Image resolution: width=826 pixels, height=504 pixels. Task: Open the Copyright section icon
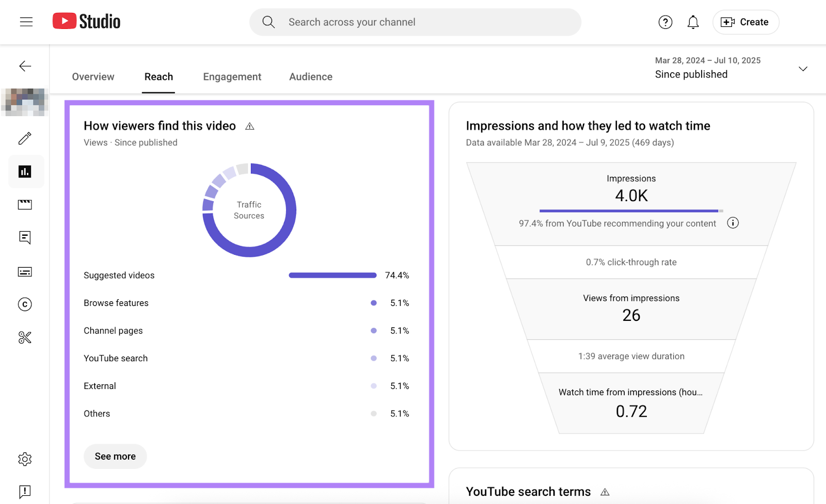25,304
